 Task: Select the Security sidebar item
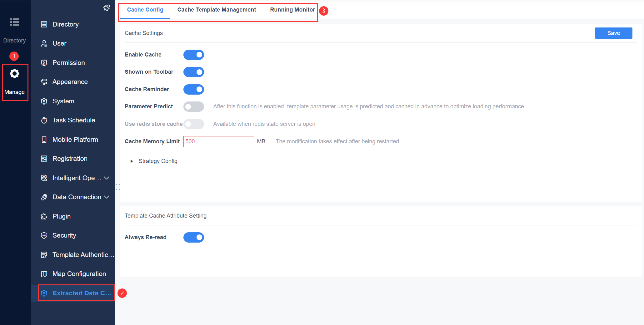[x=64, y=235]
